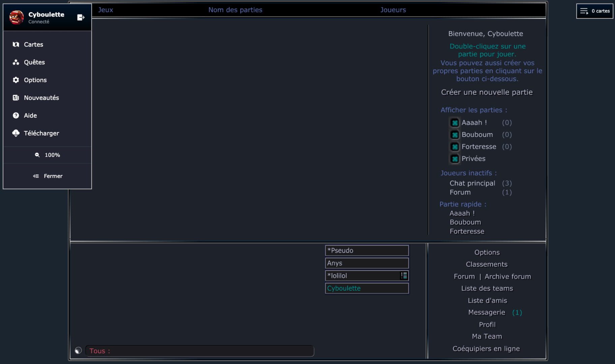Click the Options gear icon in sidebar
The width and height of the screenshot is (615, 364).
[x=16, y=80]
